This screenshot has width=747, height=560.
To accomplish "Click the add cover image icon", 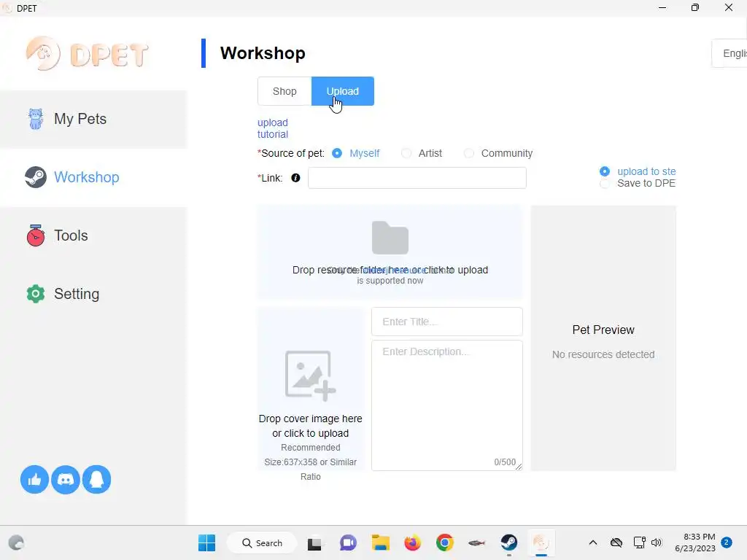I will coord(310,376).
